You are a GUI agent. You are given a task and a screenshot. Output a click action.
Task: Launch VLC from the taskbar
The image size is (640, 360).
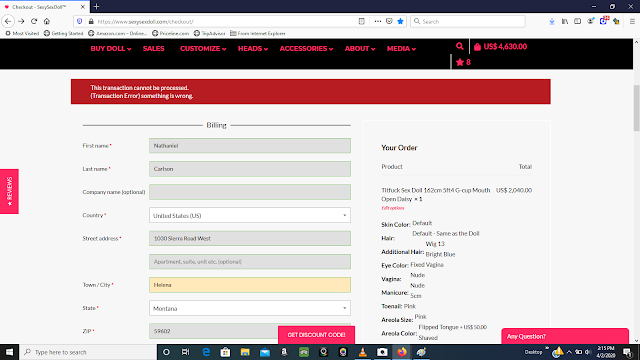[362, 352]
